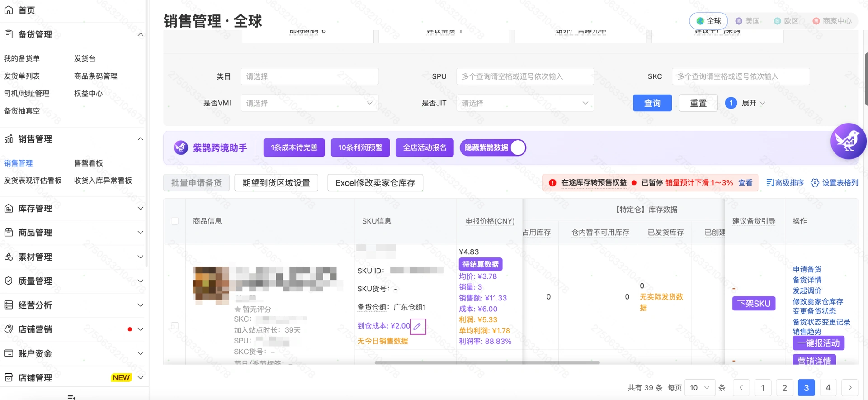
Task: Click the red warning icon near 在途库存转预售权益
Action: [x=552, y=183]
